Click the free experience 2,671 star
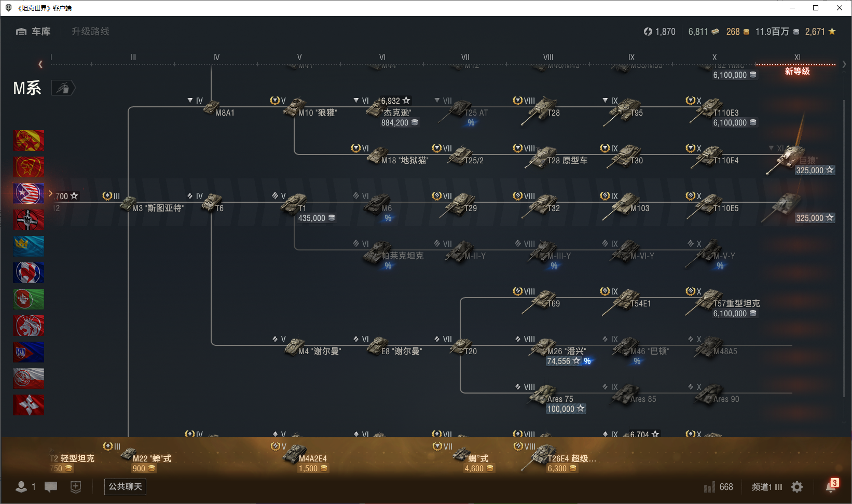Image resolution: width=852 pixels, height=504 pixels. click(820, 32)
